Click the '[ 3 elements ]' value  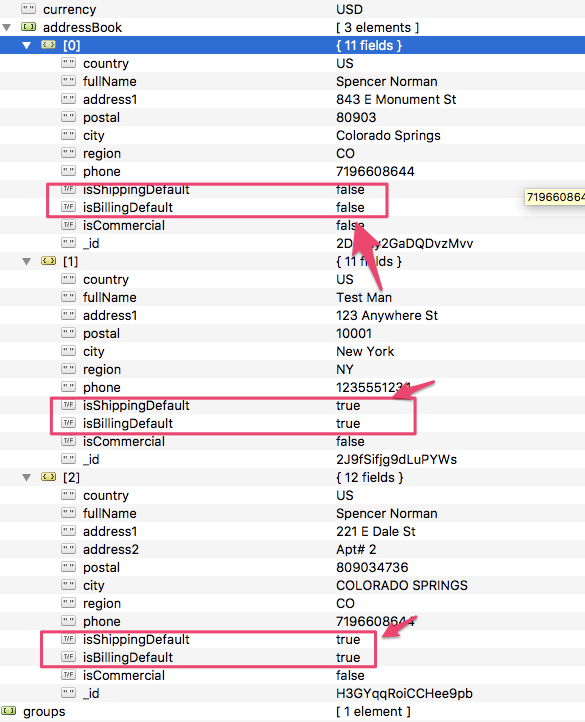[x=377, y=28]
